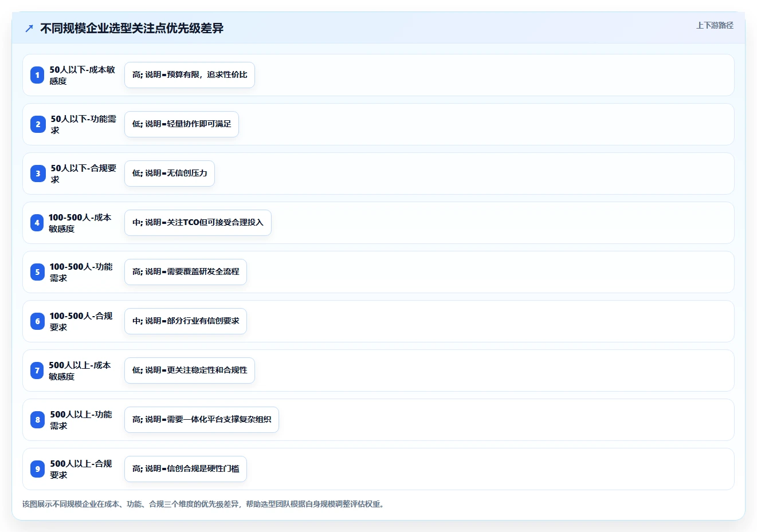Select the 100-500人-合规要求 row label
Screen dimensions: 757x532
(x=81, y=321)
